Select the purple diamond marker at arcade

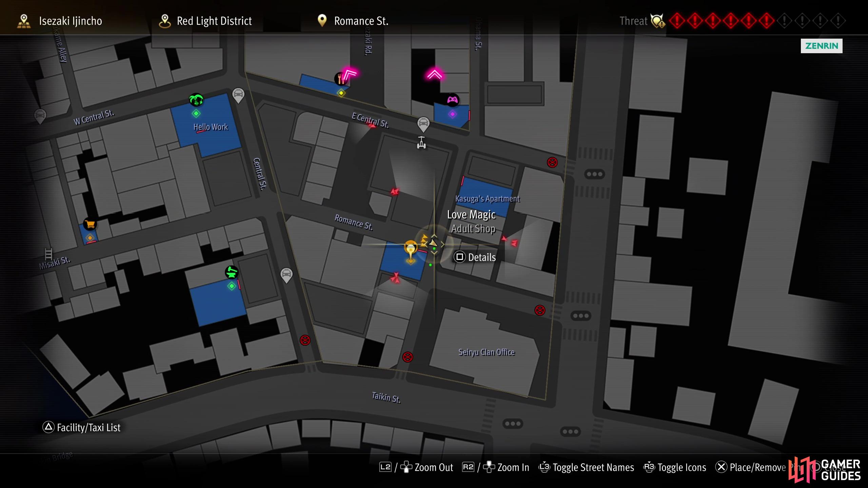[452, 114]
